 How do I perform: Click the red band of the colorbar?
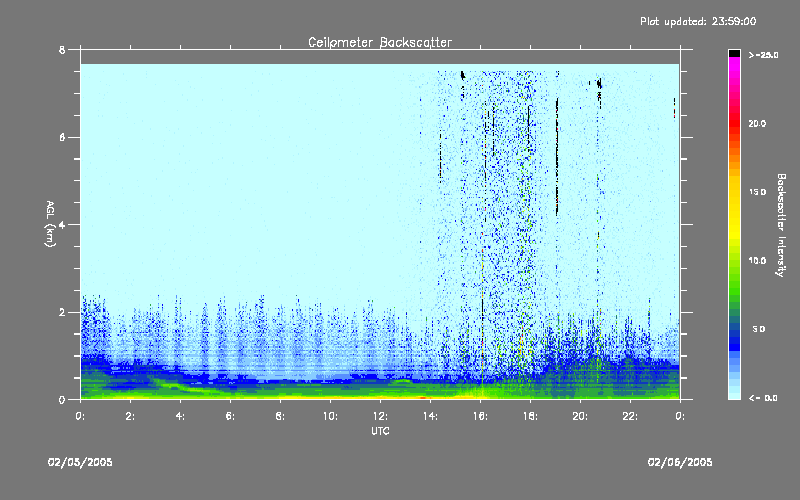point(734,125)
